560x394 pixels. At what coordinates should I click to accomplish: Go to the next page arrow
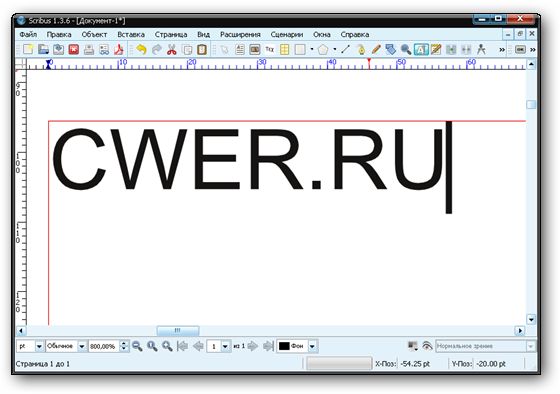(252, 346)
